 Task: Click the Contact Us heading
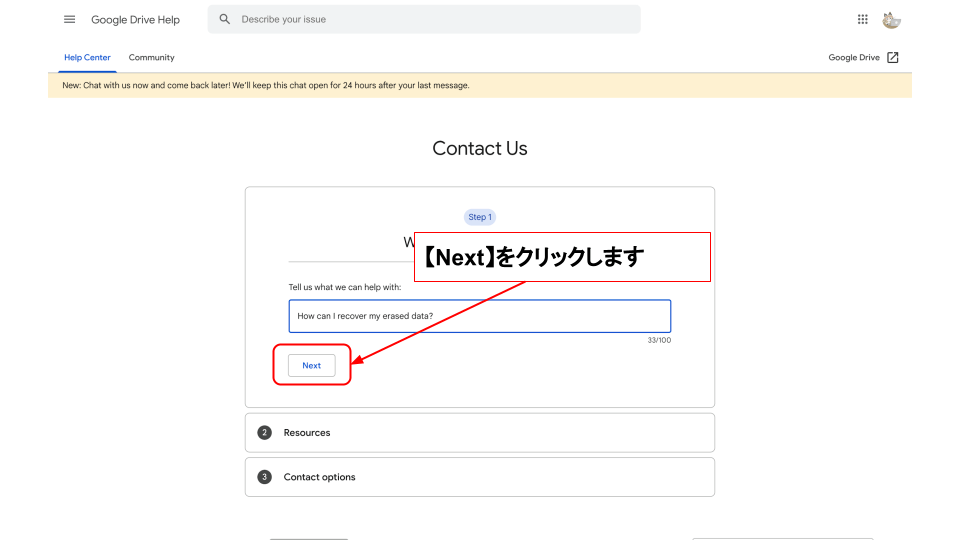pyautogui.click(x=479, y=148)
